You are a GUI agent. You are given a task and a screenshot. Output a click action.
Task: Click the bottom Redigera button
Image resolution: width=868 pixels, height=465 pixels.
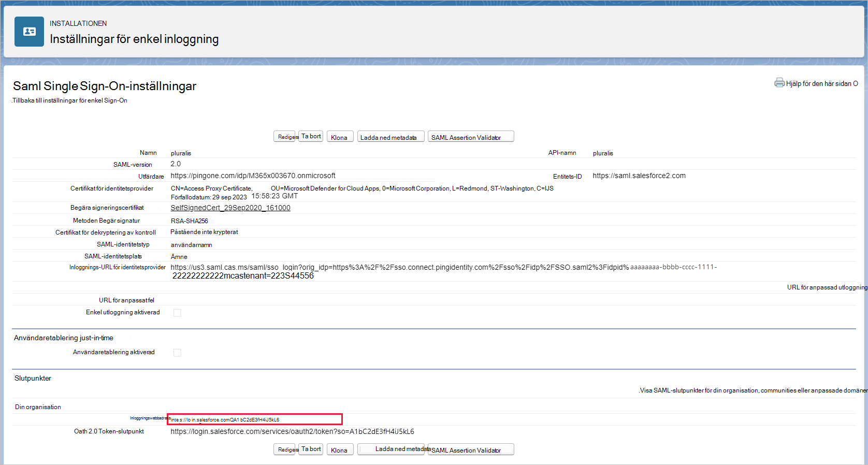click(285, 449)
